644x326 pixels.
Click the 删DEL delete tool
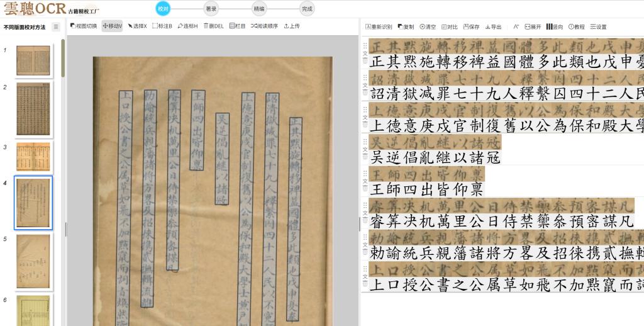coord(214,26)
